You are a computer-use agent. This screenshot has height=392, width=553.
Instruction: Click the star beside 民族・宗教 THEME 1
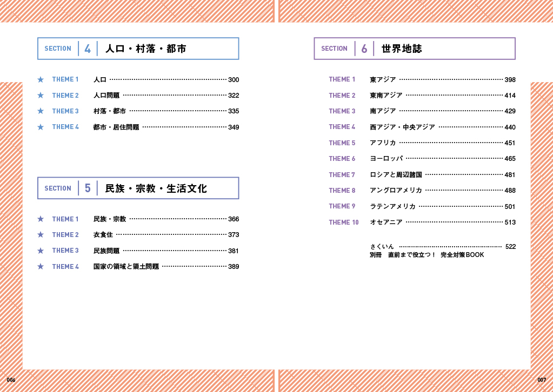(x=41, y=219)
